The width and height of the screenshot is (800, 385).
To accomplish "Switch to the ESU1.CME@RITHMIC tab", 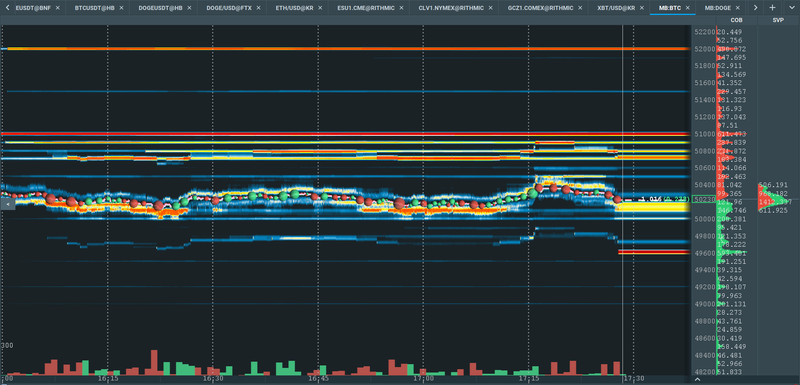I will coord(365,8).
